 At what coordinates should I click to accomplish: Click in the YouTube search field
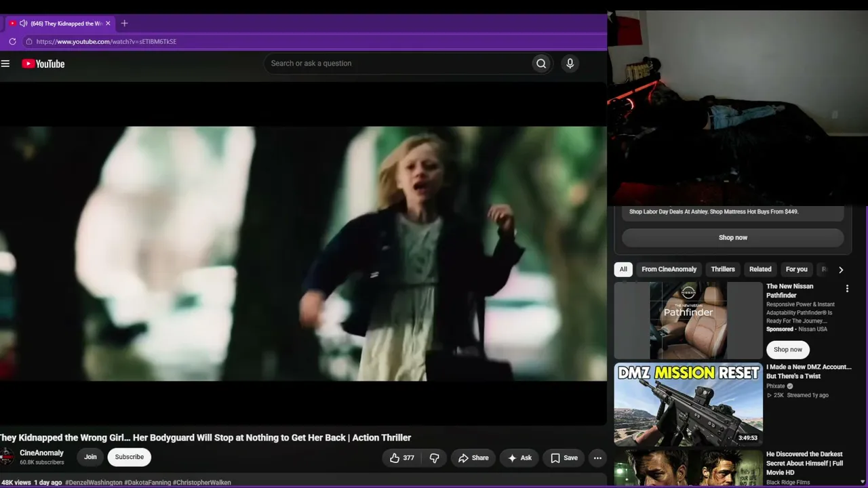pyautogui.click(x=398, y=64)
